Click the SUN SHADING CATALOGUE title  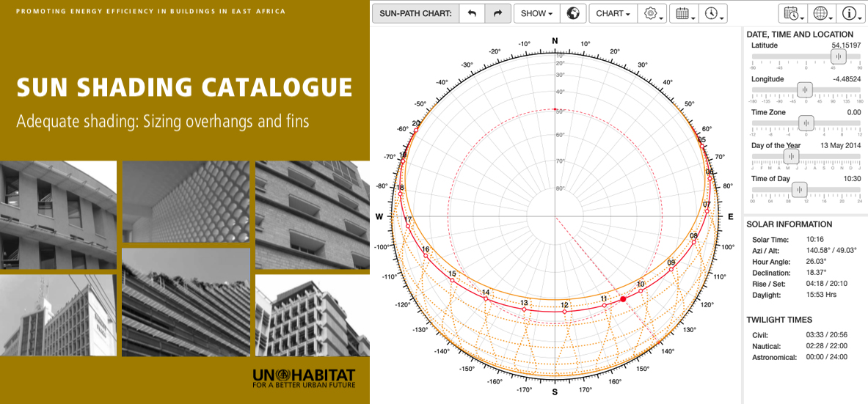point(184,88)
